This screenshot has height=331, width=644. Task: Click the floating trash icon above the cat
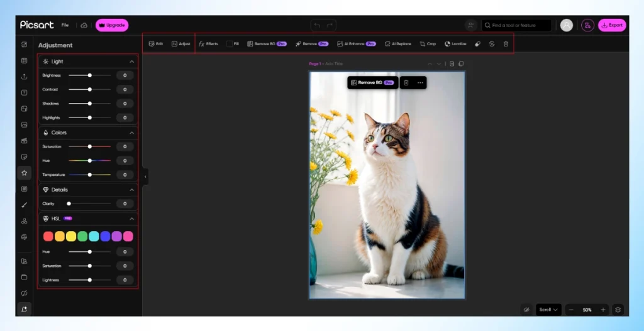pyautogui.click(x=406, y=82)
